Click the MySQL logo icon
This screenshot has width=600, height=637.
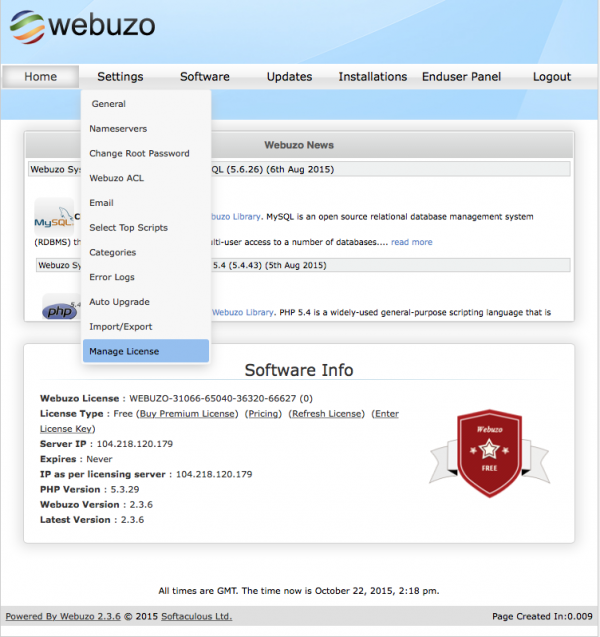pyautogui.click(x=54, y=217)
